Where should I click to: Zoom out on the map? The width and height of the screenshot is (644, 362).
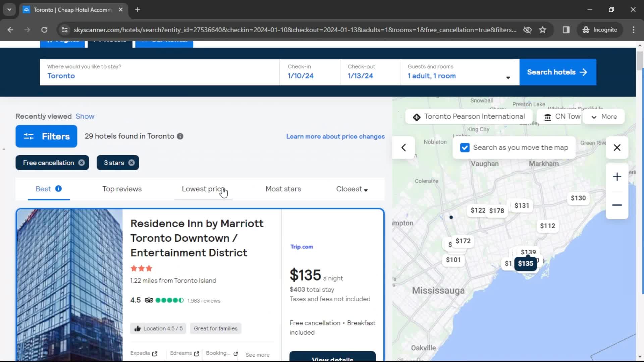617,205
